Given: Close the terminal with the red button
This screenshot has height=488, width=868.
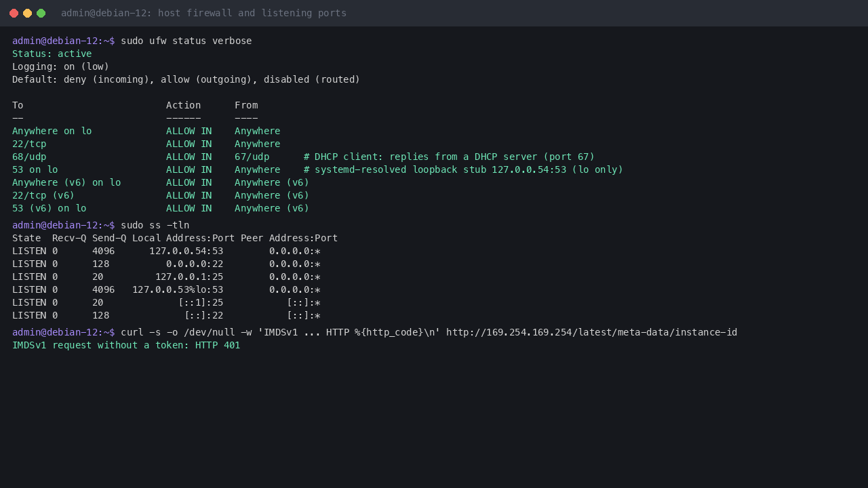Looking at the screenshot, I should coord(14,13).
